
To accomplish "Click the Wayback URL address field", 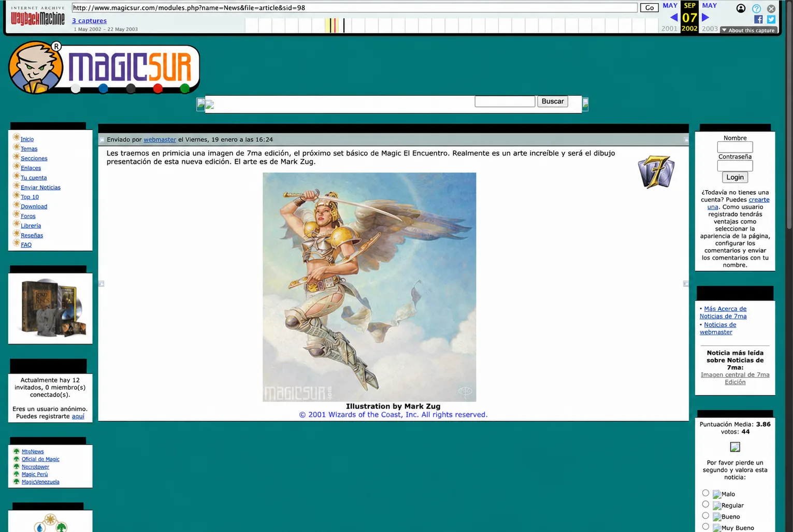I will tap(354, 8).
